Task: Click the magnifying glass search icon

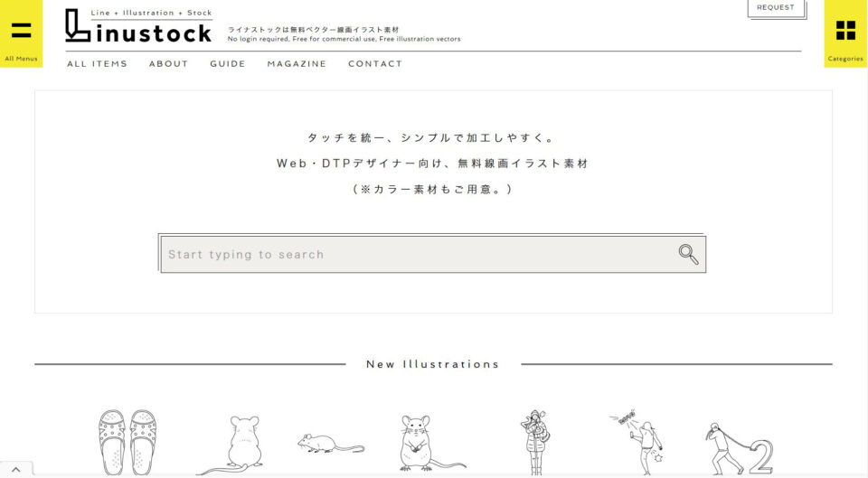Action: pos(688,255)
